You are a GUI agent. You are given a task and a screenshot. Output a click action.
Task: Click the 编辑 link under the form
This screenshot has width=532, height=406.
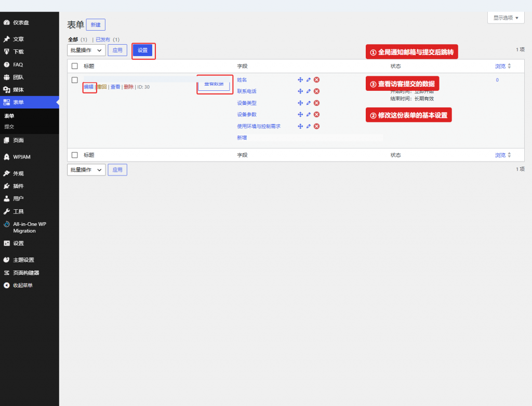click(x=88, y=87)
